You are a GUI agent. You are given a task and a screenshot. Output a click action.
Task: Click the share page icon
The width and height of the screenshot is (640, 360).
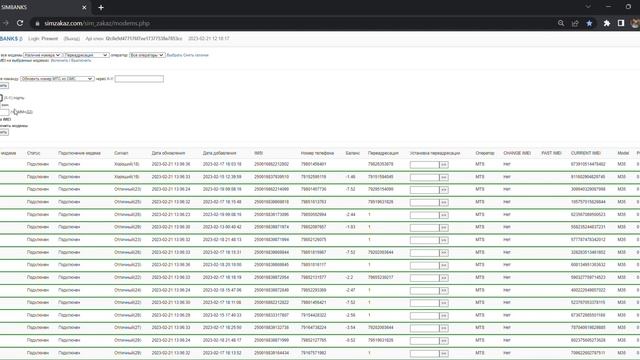(x=575, y=23)
